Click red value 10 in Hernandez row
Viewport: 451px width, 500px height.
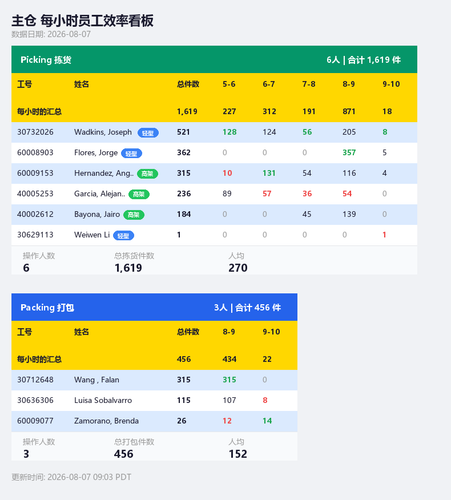click(227, 173)
